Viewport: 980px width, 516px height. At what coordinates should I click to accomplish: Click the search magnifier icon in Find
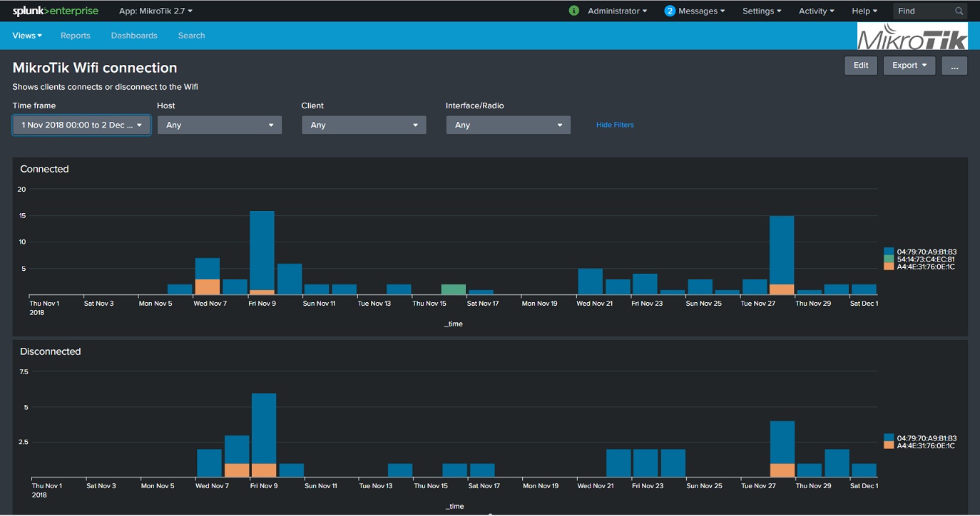[x=959, y=11]
